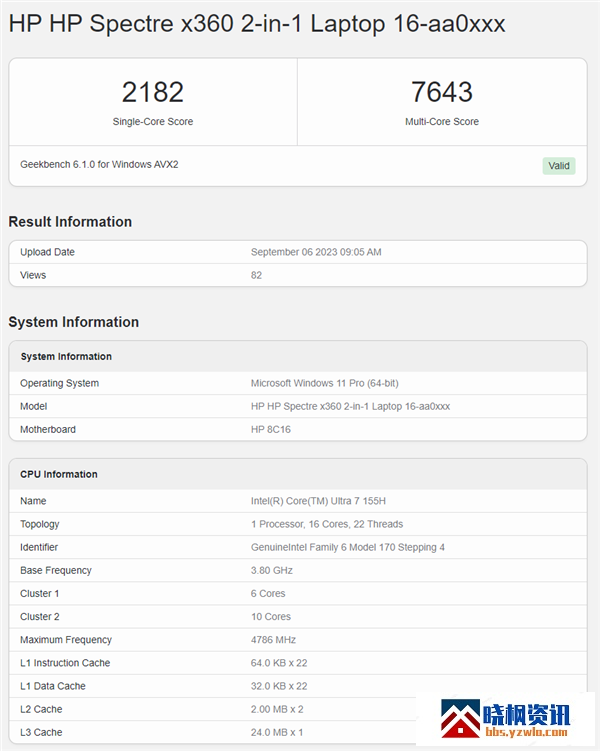Click GenuineIntel Family 6 Model 170 value
This screenshot has height=751, width=600.
348,547
